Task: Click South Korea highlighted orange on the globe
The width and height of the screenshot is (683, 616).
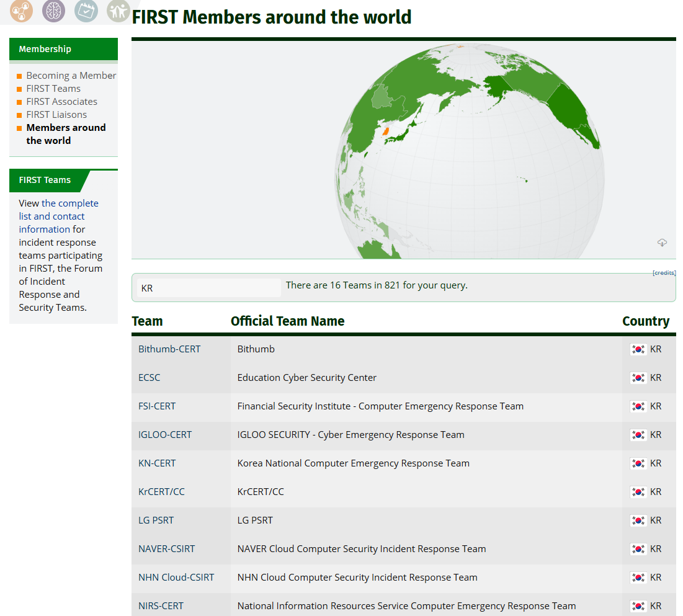Action: tap(385, 131)
